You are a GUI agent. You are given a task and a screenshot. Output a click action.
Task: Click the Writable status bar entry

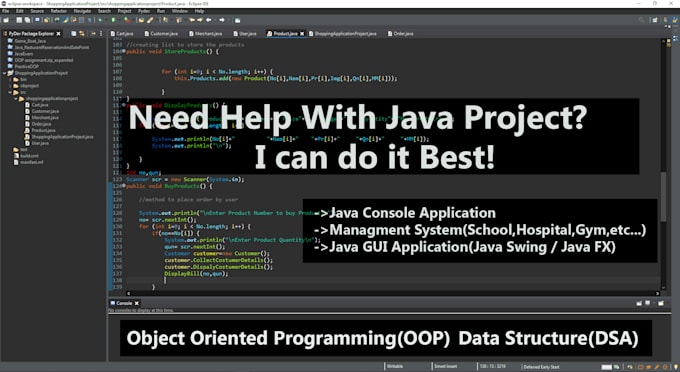pyautogui.click(x=395, y=366)
